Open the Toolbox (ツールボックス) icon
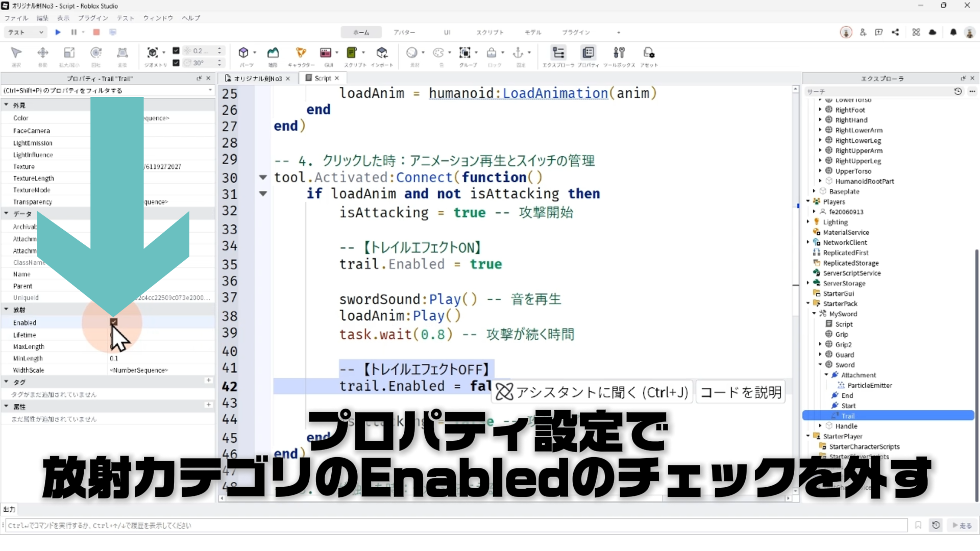Viewport: 980px width, 551px height. (x=619, y=53)
